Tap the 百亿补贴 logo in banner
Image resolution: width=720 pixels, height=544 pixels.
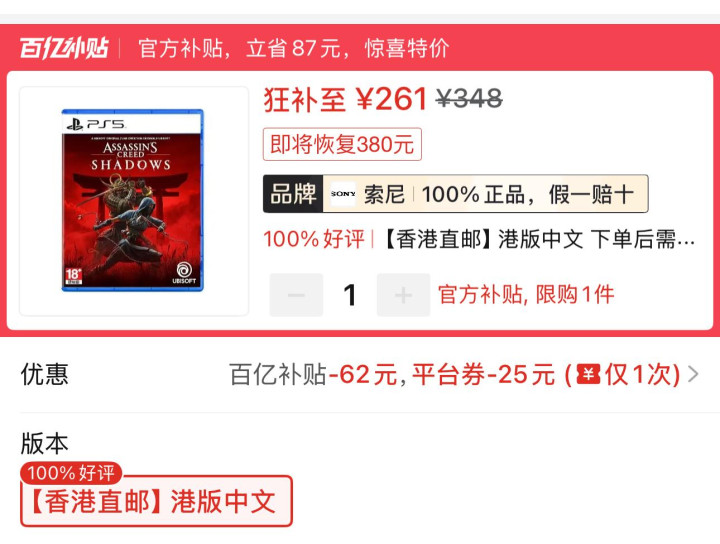[64, 48]
